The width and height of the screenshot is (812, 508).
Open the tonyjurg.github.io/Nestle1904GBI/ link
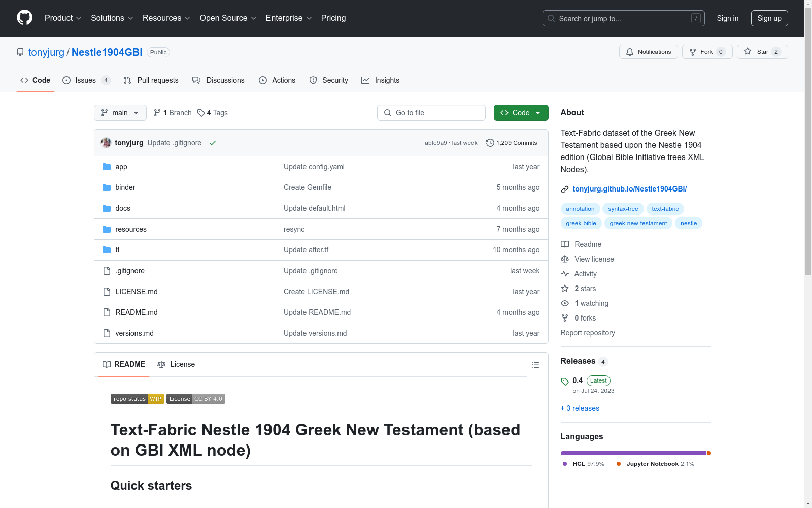630,189
